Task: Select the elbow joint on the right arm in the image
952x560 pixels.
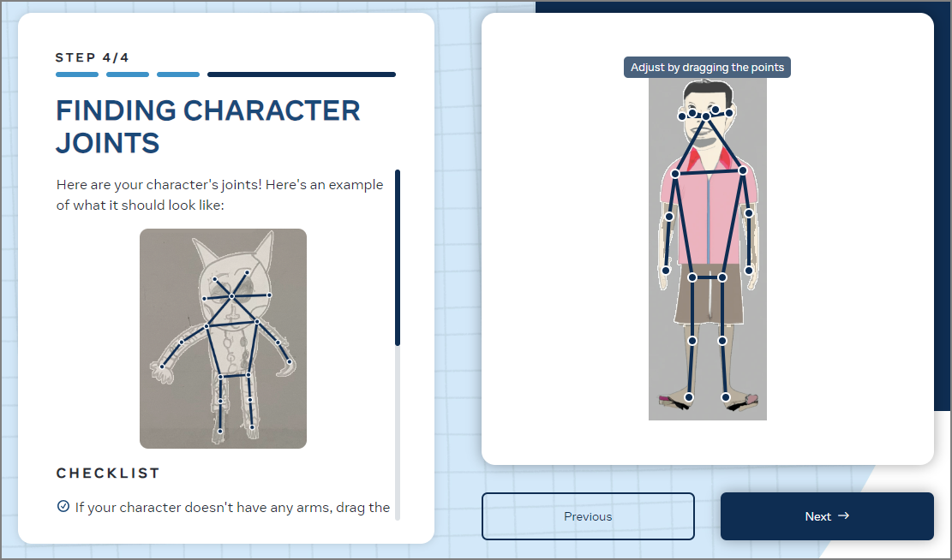Action: point(749,213)
